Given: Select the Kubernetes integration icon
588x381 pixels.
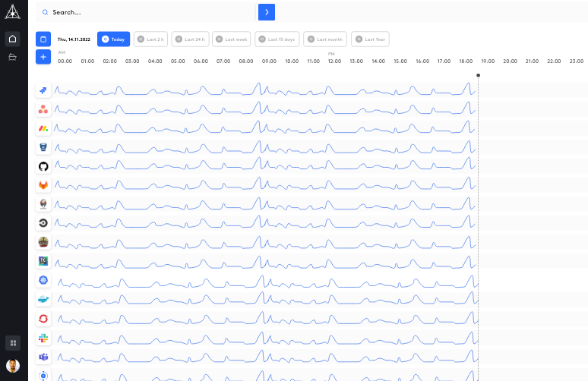Looking at the screenshot, I should pyautogui.click(x=43, y=280).
